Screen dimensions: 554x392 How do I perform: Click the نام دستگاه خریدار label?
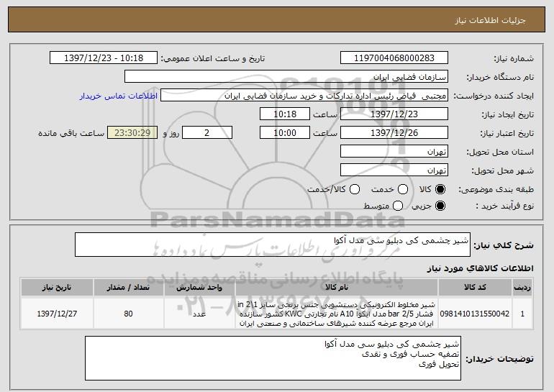(x=500, y=77)
